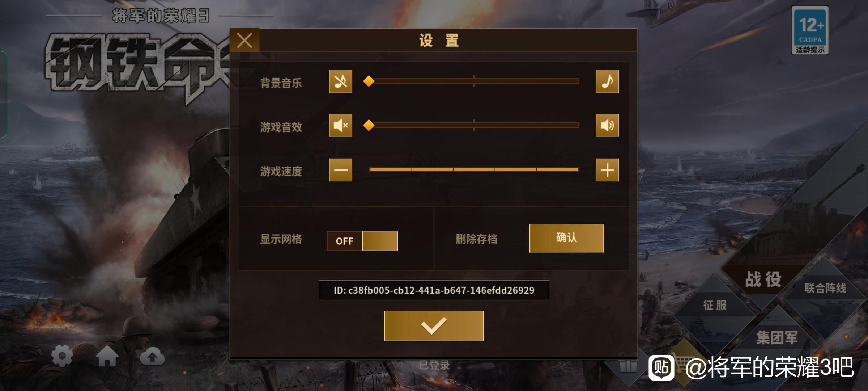Select the 征服 conquest menu
The height and width of the screenshot is (391, 868).
(715, 305)
